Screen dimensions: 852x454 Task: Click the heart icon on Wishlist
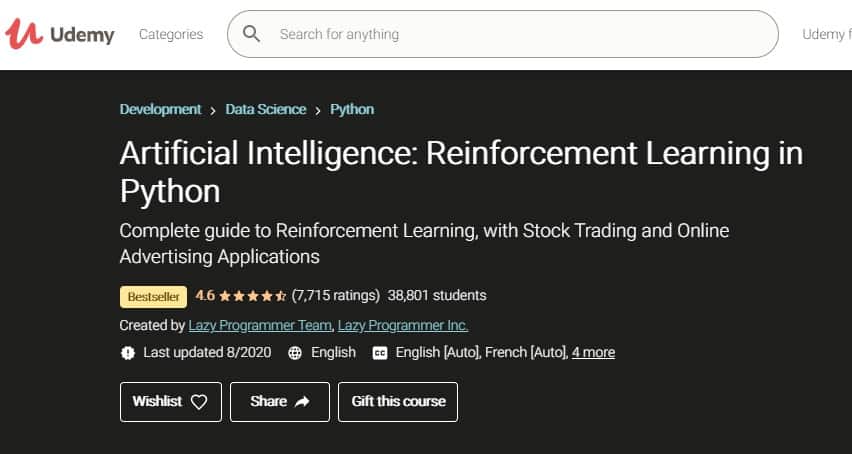(x=199, y=402)
